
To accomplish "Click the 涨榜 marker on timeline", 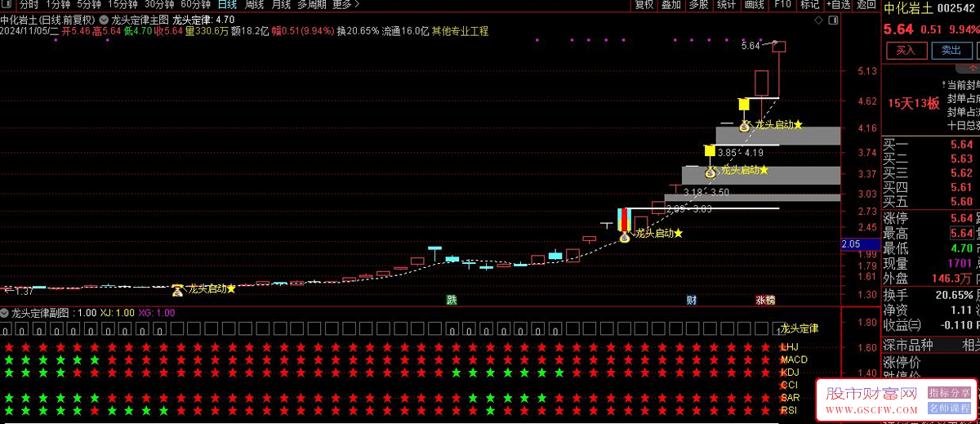I will (765, 301).
